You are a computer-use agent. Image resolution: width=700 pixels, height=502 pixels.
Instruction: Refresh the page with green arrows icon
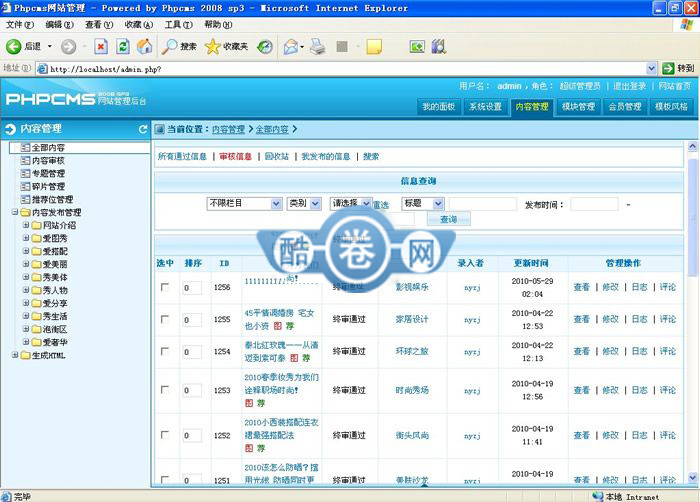click(x=123, y=46)
